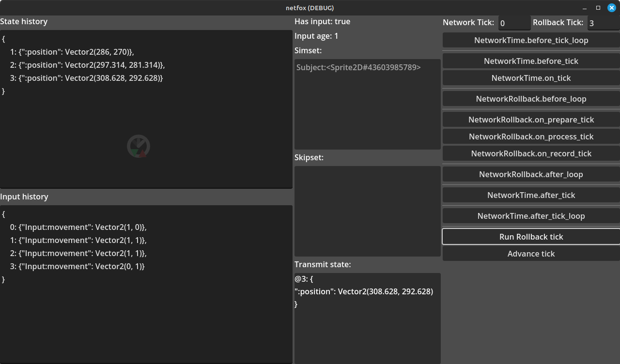Viewport: 620px width, 364px height.
Task: Click state history row for tick 1
Action: (x=72, y=52)
